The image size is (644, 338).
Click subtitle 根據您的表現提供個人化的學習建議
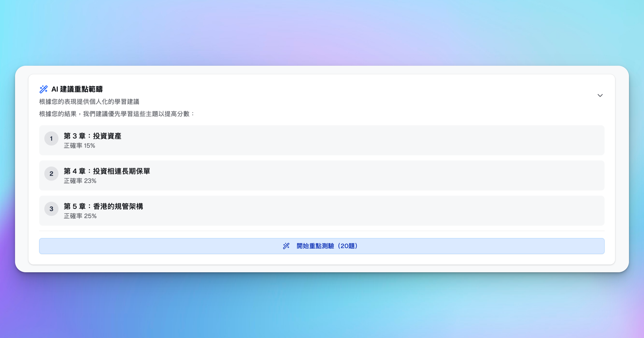(89, 102)
